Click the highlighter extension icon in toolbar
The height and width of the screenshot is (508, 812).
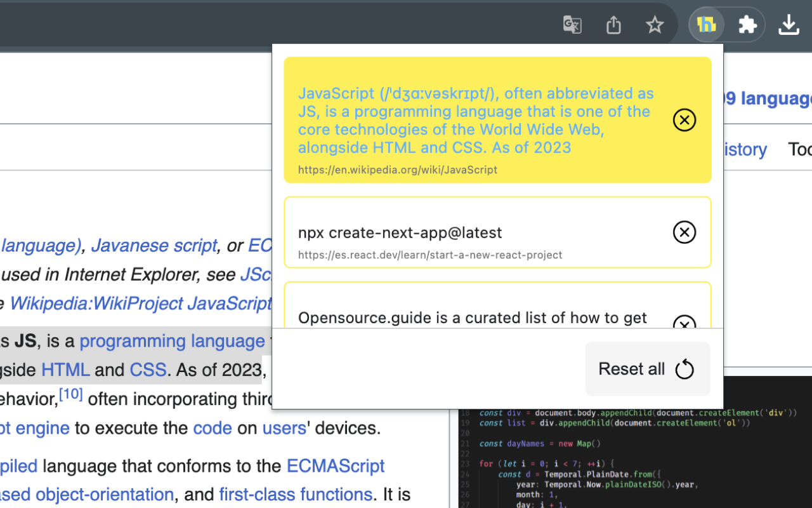click(x=706, y=25)
